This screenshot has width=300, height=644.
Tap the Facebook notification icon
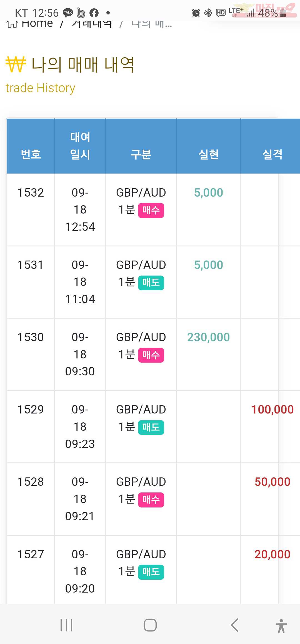pyautogui.click(x=94, y=13)
